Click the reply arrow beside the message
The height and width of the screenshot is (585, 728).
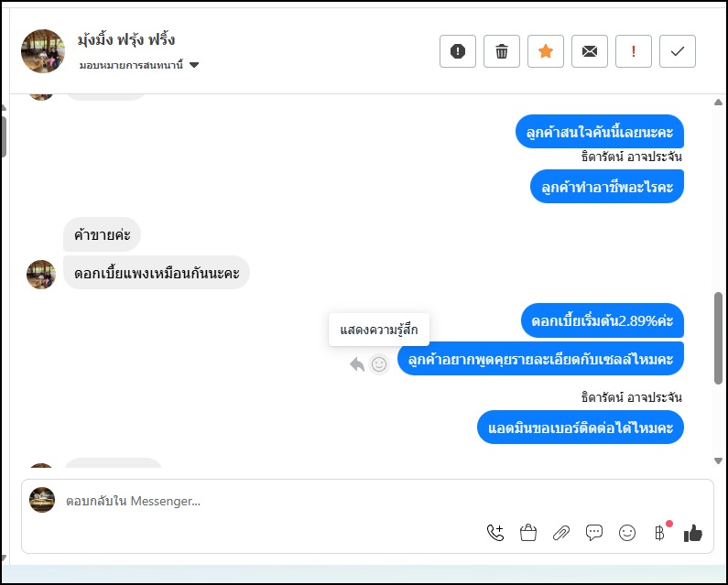pos(357,364)
